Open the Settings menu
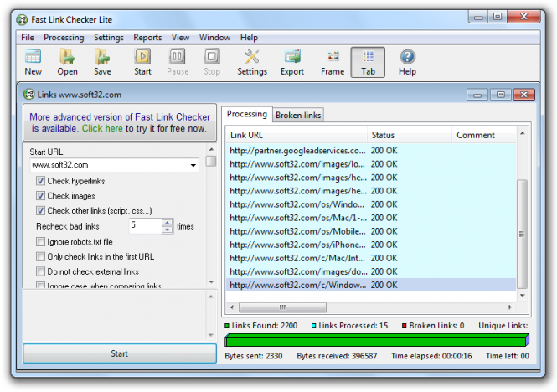This screenshot has width=557, height=392. [x=109, y=38]
